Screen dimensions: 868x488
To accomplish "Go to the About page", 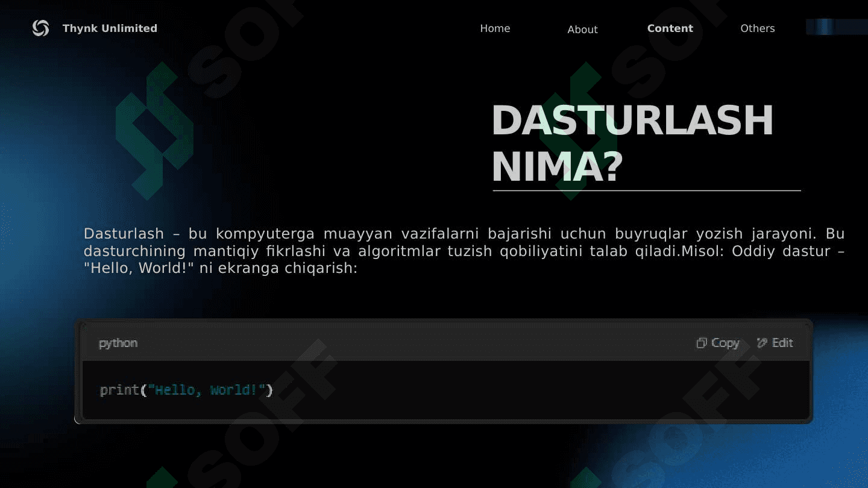I will pos(582,30).
